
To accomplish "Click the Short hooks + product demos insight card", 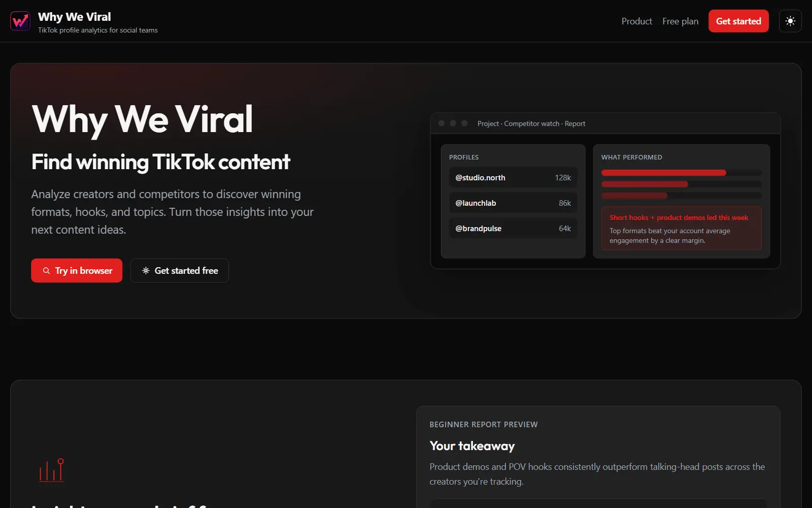I will tap(681, 228).
